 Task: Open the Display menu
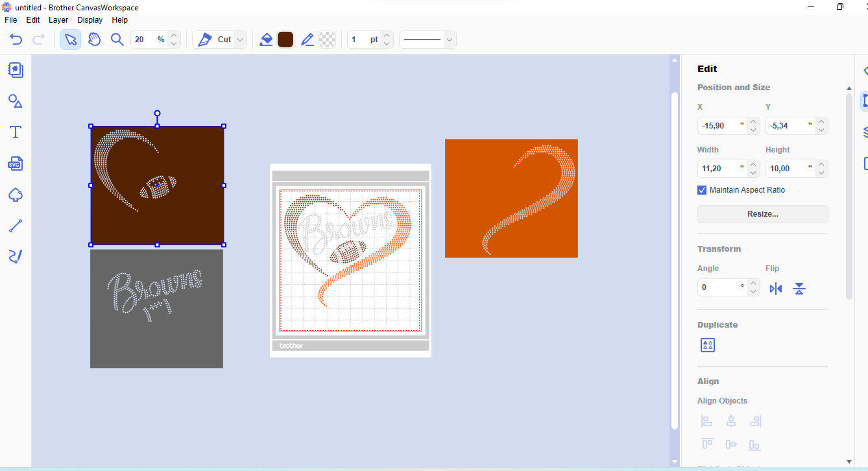click(90, 20)
